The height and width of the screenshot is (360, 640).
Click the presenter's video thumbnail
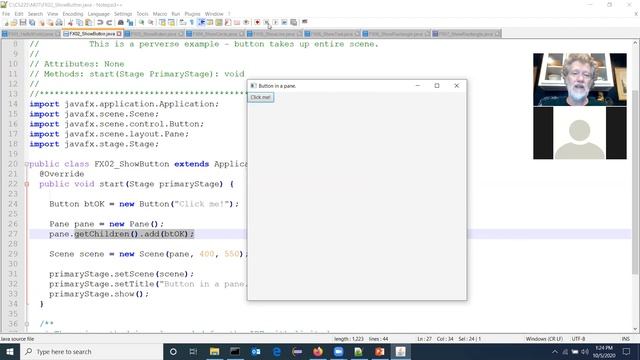[x=580, y=79]
